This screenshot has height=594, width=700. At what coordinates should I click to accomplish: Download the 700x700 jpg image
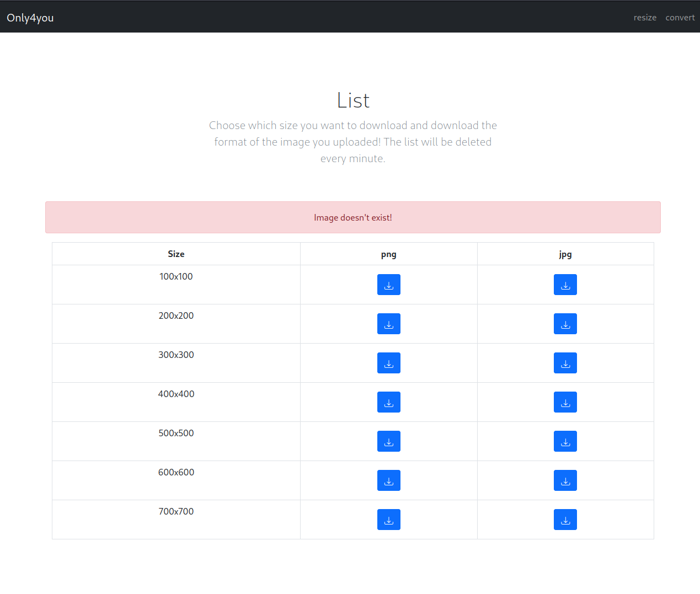coord(565,520)
